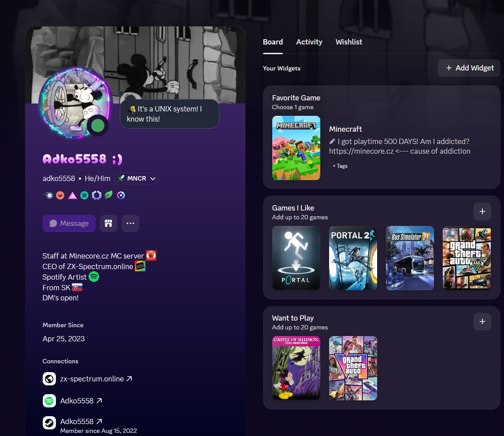Screen dimensions: 504x436
Task: Click the orange HypeSquad Bravery badge
Action: pyautogui.click(x=60, y=196)
